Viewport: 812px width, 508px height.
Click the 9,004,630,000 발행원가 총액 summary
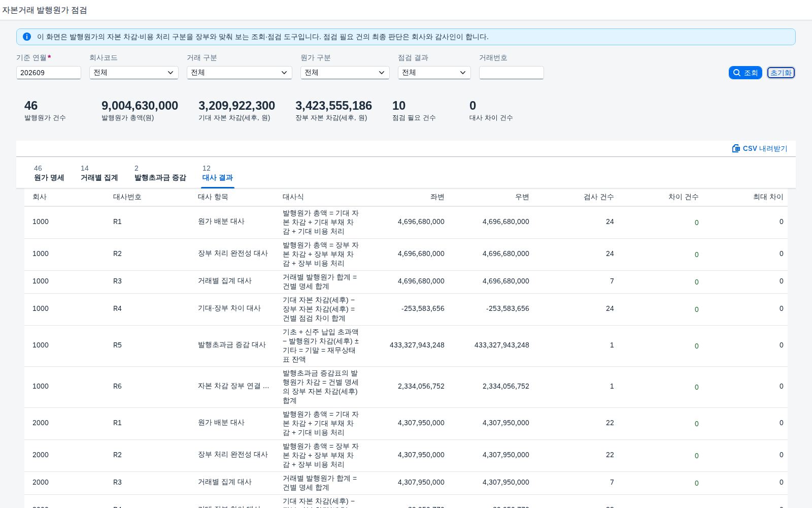tap(140, 110)
